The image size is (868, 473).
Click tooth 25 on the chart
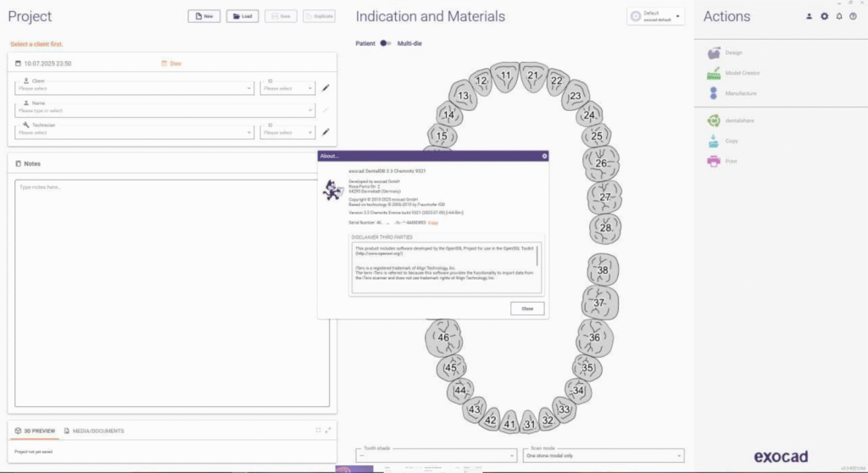pos(596,136)
